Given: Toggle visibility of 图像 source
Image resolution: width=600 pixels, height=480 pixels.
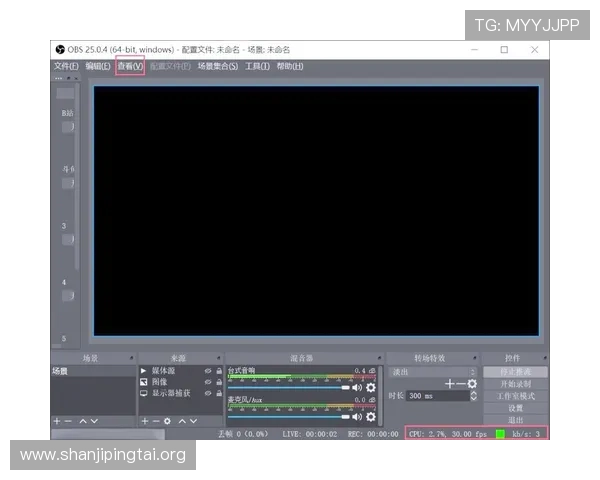Looking at the screenshot, I should (x=208, y=382).
